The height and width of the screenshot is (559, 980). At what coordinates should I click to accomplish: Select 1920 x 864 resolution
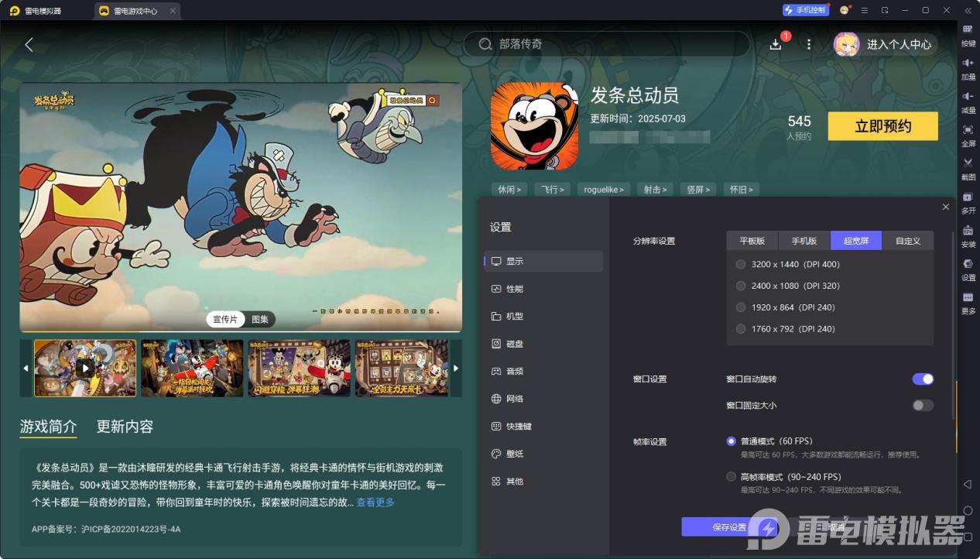pyautogui.click(x=741, y=307)
